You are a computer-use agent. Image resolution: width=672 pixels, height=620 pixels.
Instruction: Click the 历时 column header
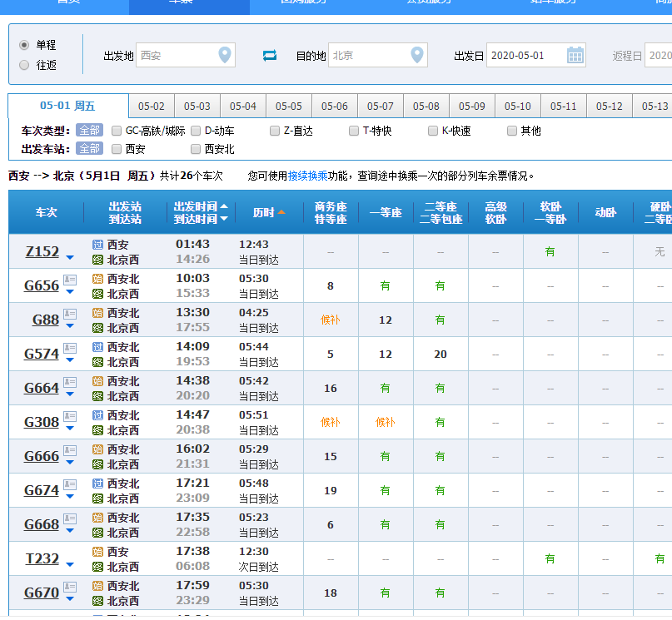pos(269,212)
